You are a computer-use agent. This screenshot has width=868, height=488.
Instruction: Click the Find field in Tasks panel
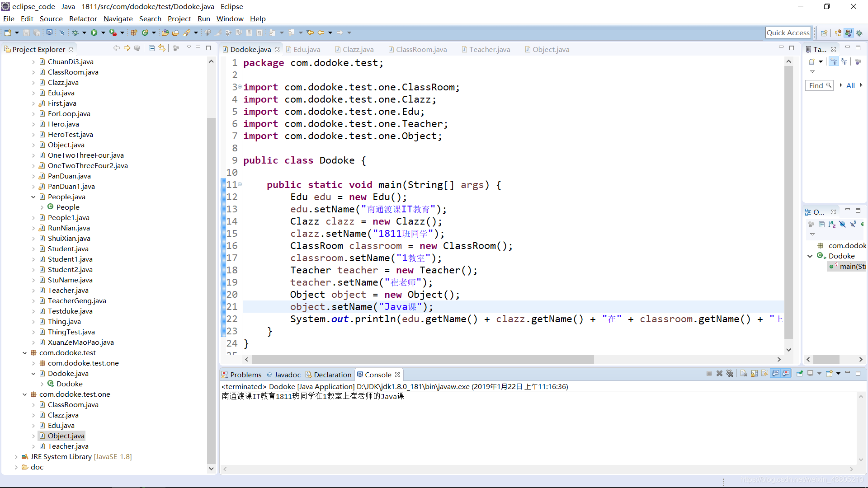pos(819,85)
